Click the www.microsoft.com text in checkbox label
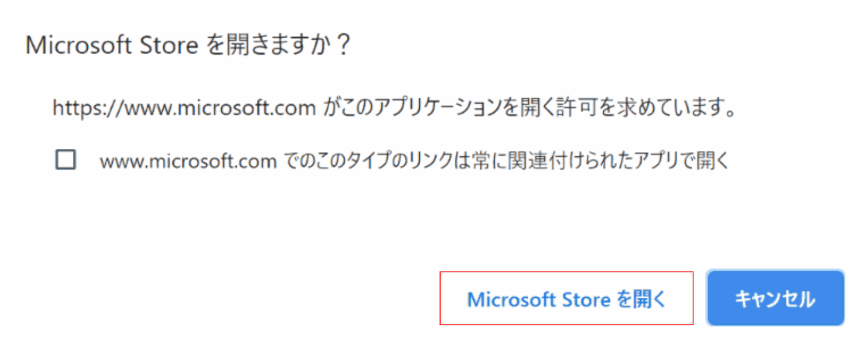 (x=188, y=161)
